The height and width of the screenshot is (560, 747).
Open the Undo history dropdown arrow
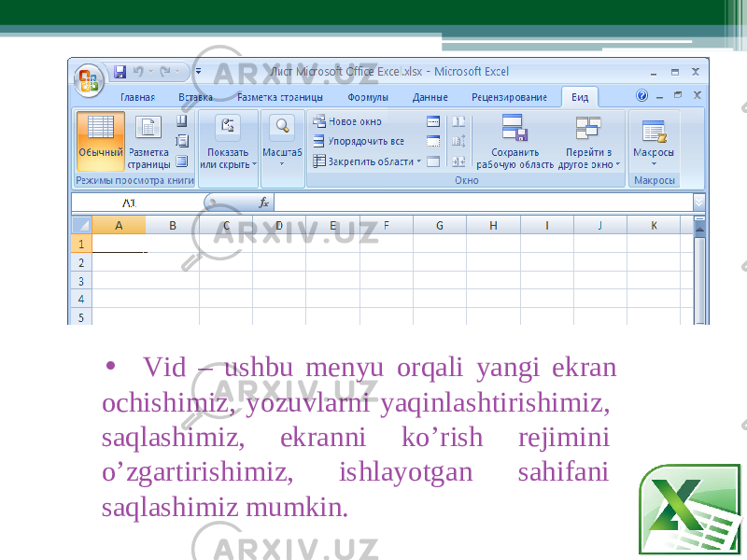tap(150, 72)
